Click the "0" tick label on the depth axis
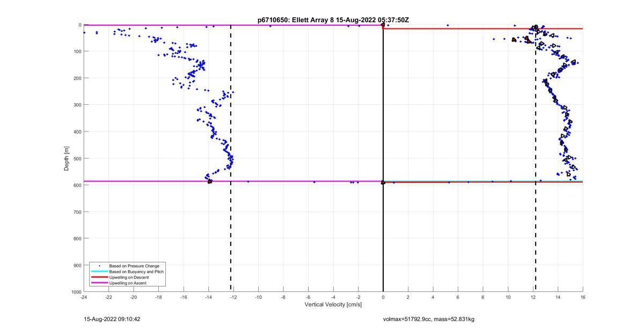The image size is (644, 328). 79,25
